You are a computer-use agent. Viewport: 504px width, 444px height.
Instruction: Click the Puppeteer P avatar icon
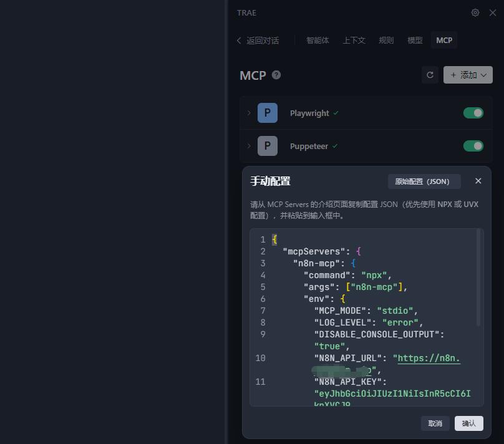[x=268, y=146]
